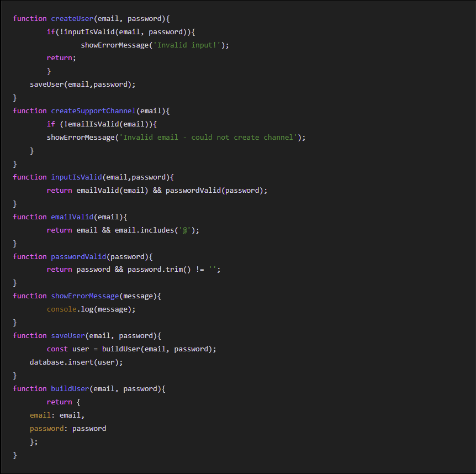Click the createSupportChannel function name
Image resolution: width=476 pixels, height=474 pixels.
[93, 111]
